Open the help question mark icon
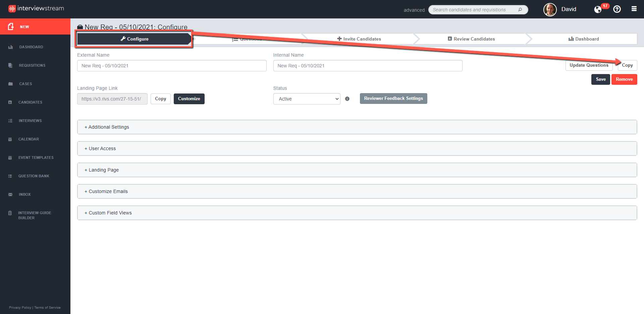This screenshot has height=314, width=644. (617, 9)
